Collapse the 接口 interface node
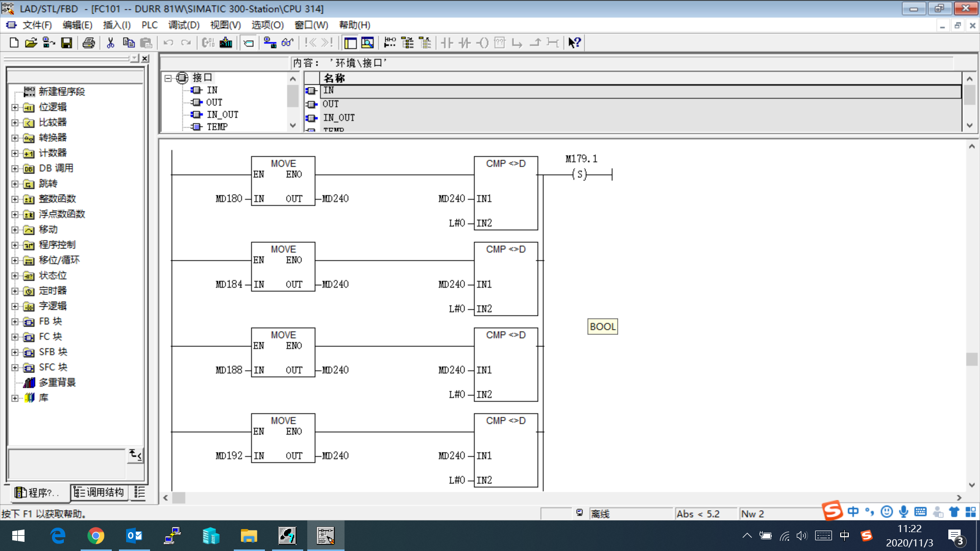Image resolution: width=980 pixels, height=551 pixels. [168, 78]
